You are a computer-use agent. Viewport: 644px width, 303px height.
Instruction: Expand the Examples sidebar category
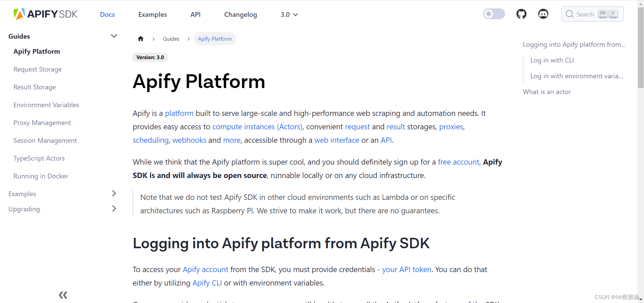click(114, 193)
